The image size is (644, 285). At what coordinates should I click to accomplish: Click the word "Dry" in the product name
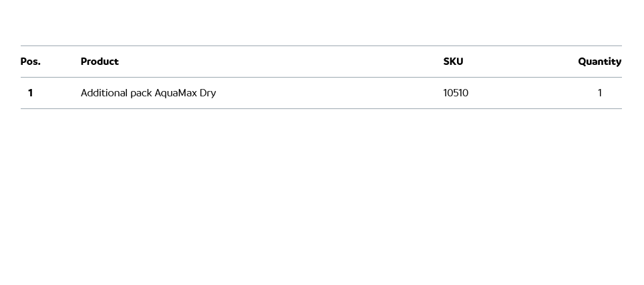(x=208, y=93)
